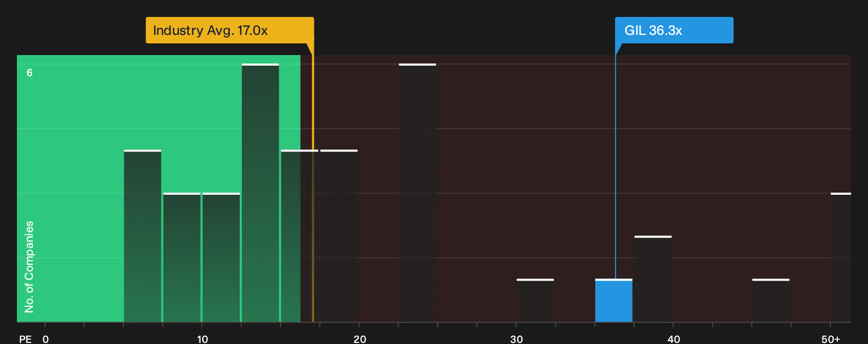Image resolution: width=868 pixels, height=344 pixels.
Task: Click the bar from PE 10 to 12.5
Action: tap(221, 258)
